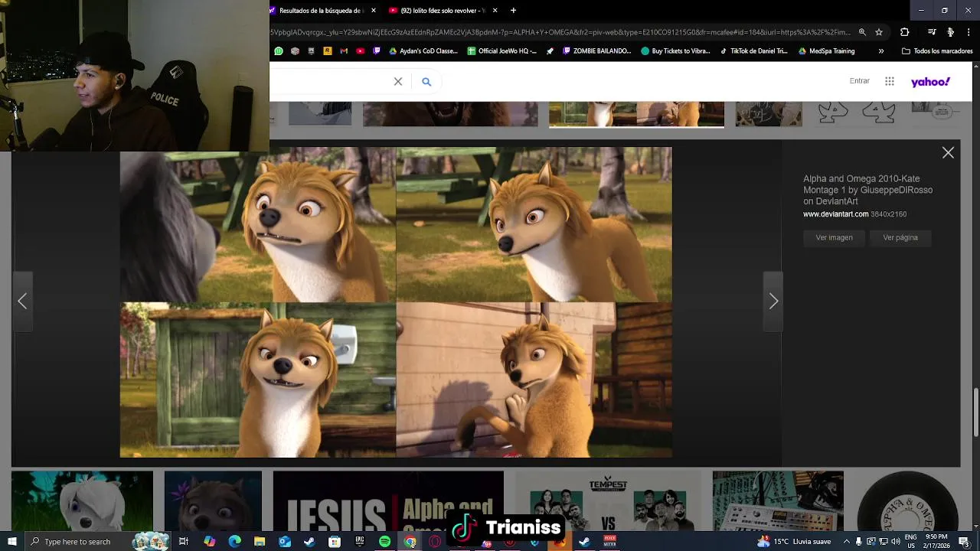Open the www.deviantart.com source link
This screenshot has width=980, height=551.
click(x=835, y=214)
